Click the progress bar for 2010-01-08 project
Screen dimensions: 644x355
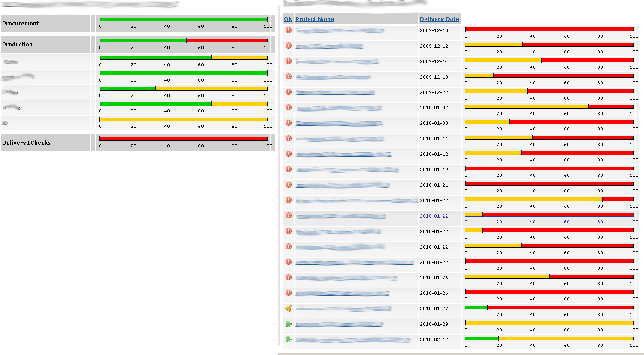549,122
